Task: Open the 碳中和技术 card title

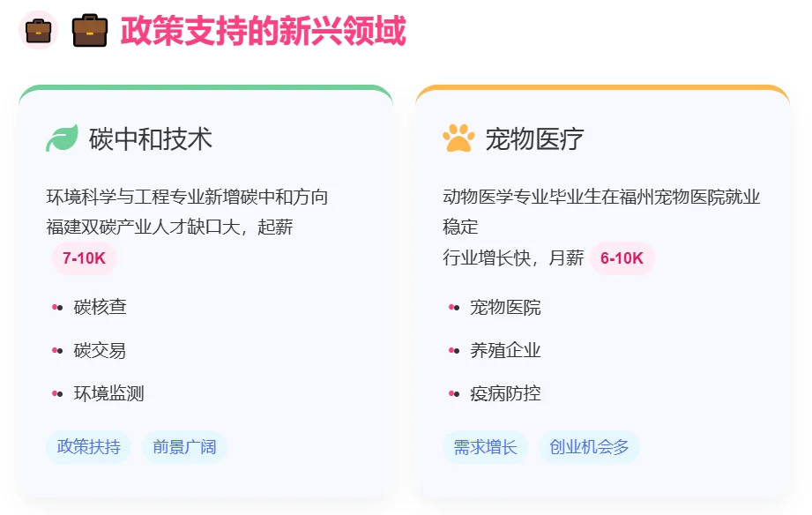Action: 150,138
